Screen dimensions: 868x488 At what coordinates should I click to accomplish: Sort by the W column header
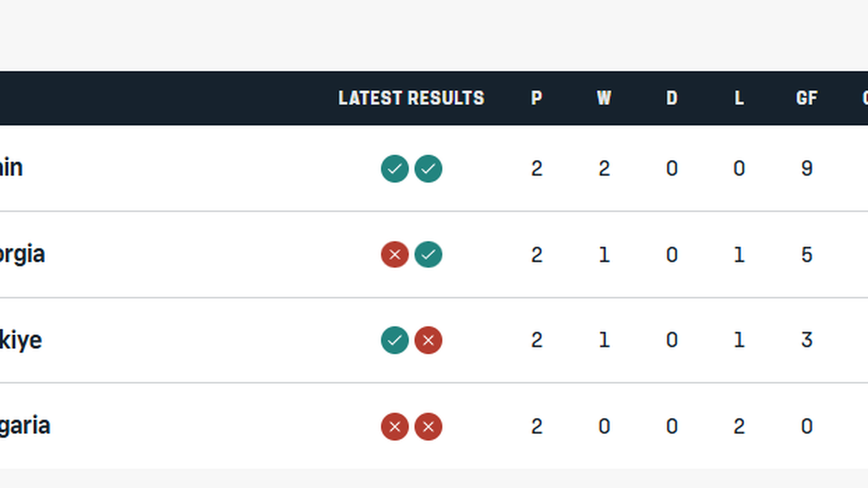tap(604, 98)
